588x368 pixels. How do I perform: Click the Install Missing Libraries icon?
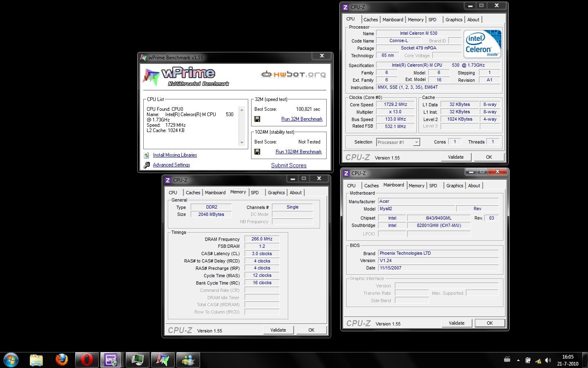[x=147, y=155]
